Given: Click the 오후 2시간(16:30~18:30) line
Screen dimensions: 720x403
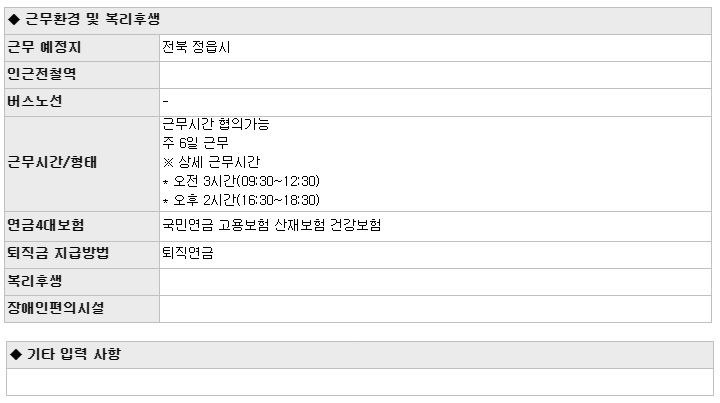Looking at the screenshot, I should [x=242, y=200].
